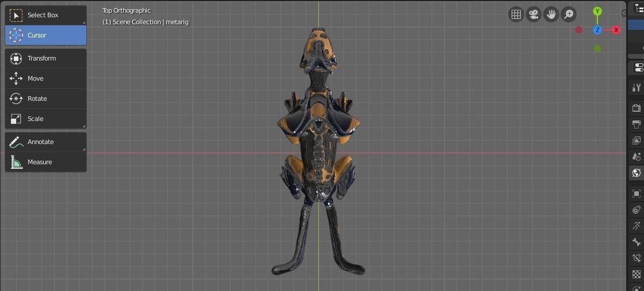Choose the Transform tool

point(45,58)
